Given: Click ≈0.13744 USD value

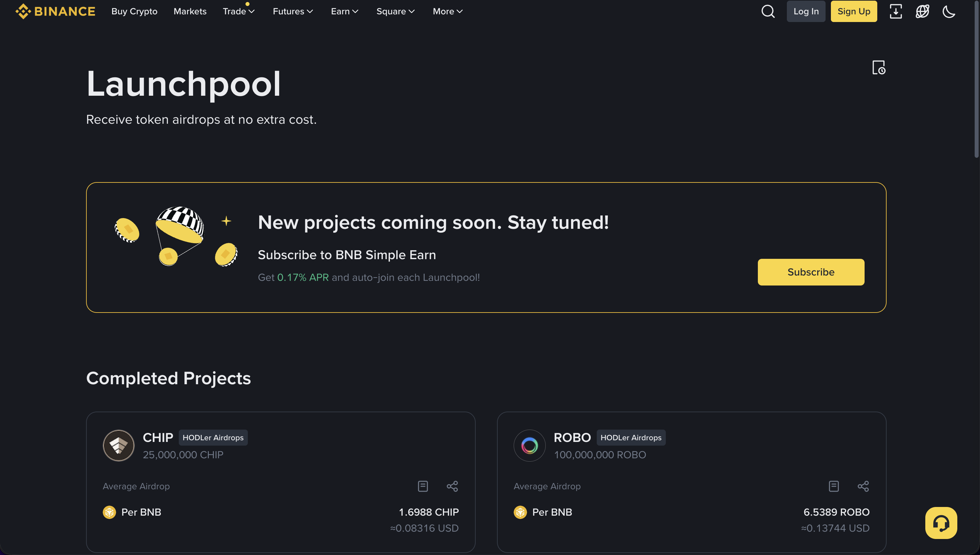Looking at the screenshot, I should click(x=835, y=528).
